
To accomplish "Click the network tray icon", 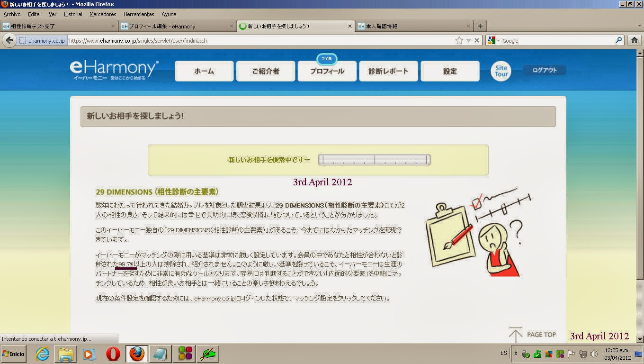I will pyautogui.click(x=582, y=354).
